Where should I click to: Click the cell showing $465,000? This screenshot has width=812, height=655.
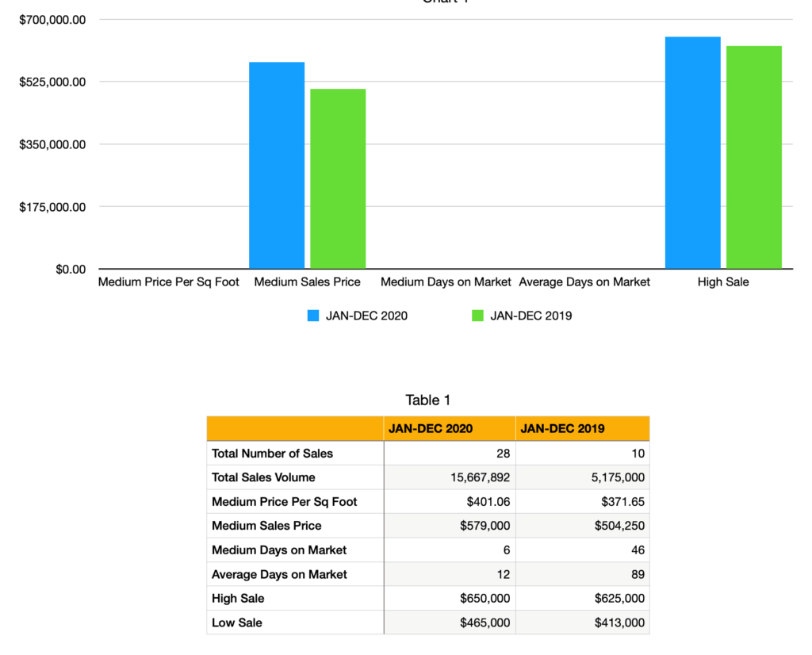point(450,622)
